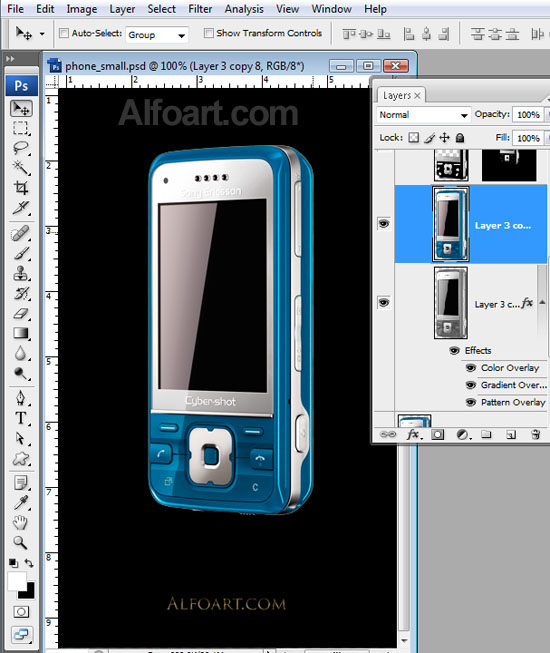Toggle lock all
The image size is (550, 653).
pos(460,137)
